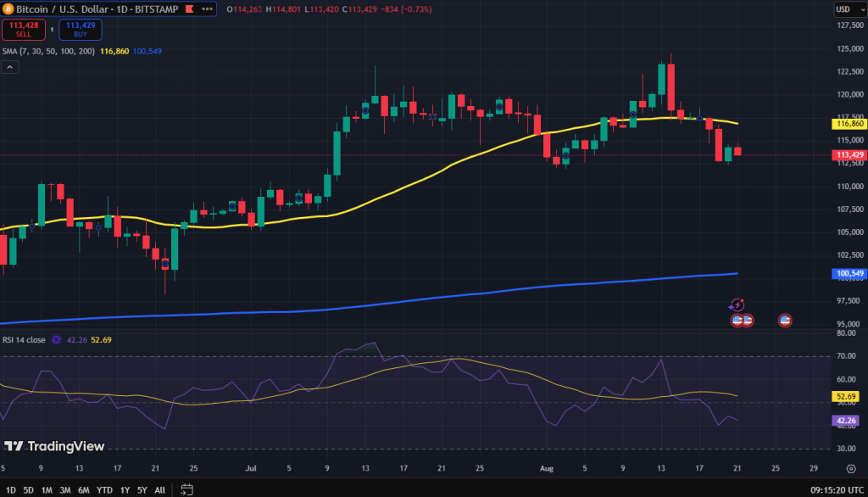Viewport: 868px width, 497px height.
Task: Click the 110,000 price axis label
Action: pyautogui.click(x=850, y=187)
